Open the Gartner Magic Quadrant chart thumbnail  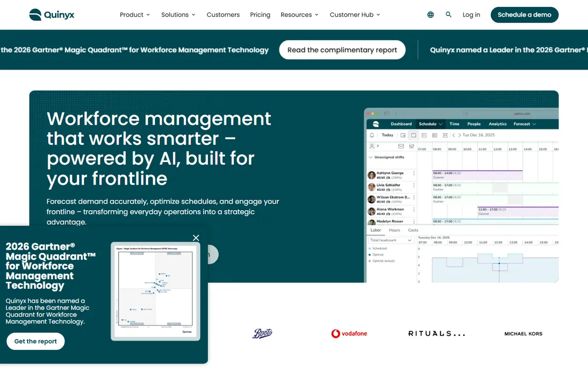[155, 291]
